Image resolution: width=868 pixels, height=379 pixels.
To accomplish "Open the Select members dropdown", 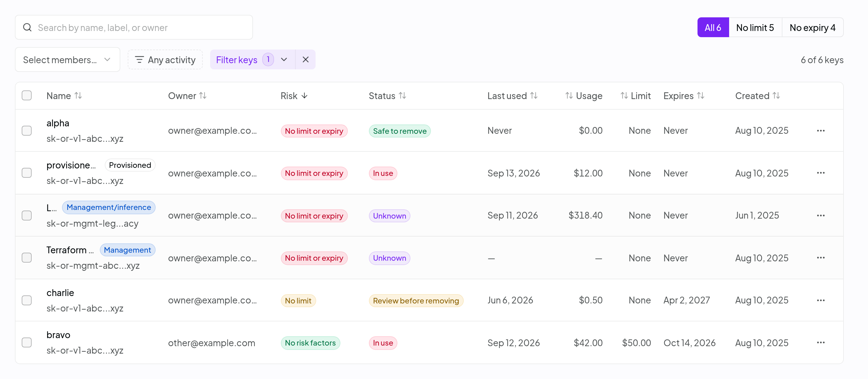I will (x=67, y=59).
